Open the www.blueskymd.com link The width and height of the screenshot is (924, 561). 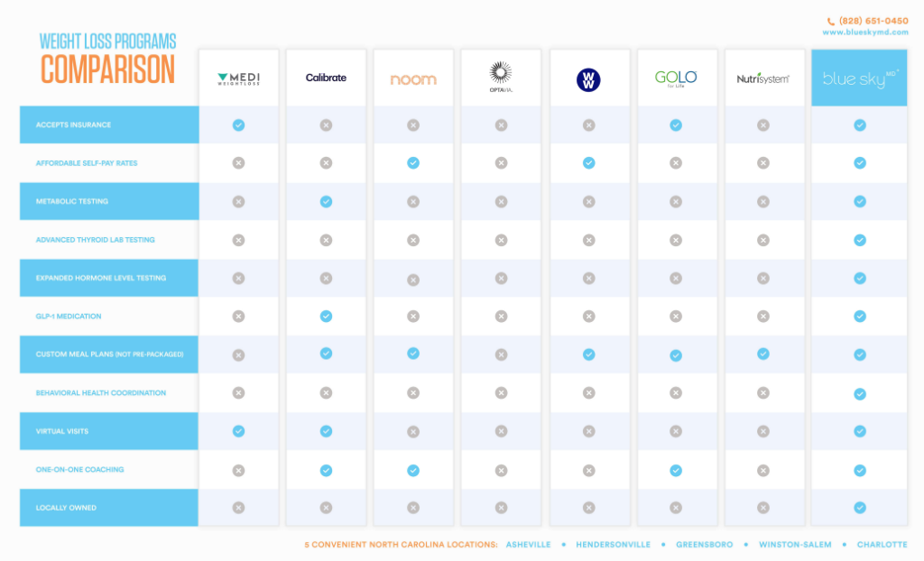[x=864, y=32]
